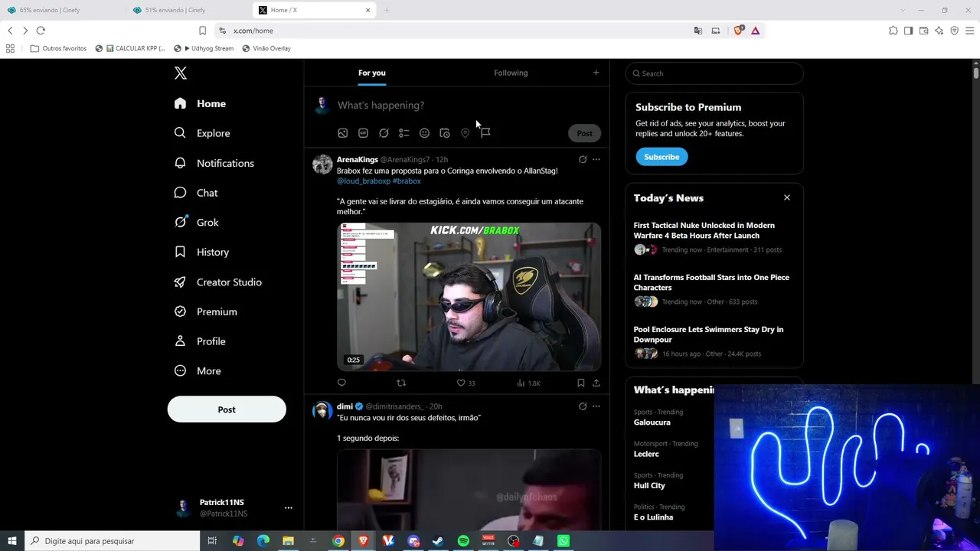Switch to the 65% enviando Cinefy browser tab
980x551 pixels.
click(64, 10)
